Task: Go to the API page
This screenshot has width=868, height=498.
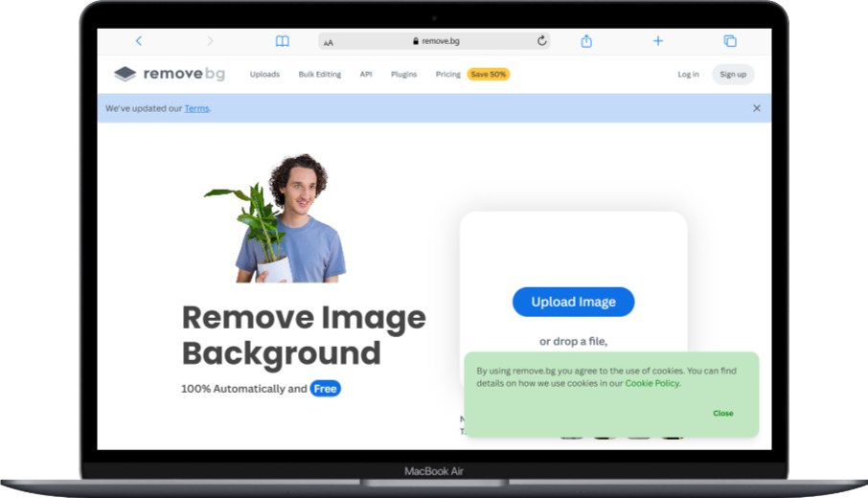Action: 366,74
